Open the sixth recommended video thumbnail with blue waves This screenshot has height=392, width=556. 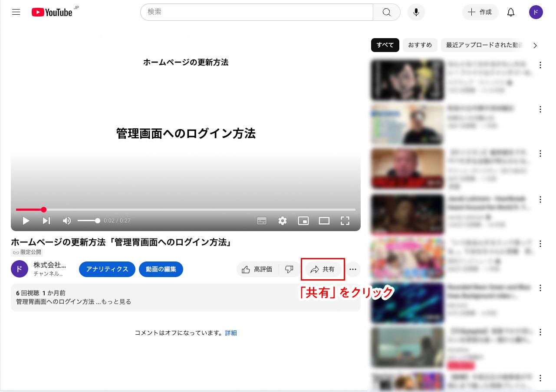click(408, 303)
